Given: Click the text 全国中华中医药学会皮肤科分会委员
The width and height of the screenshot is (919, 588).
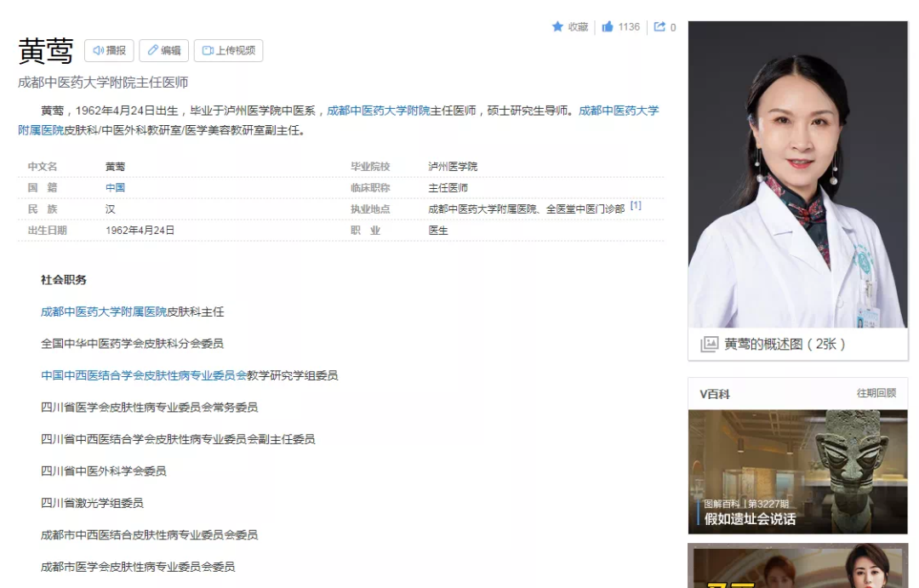Looking at the screenshot, I should point(132,344).
